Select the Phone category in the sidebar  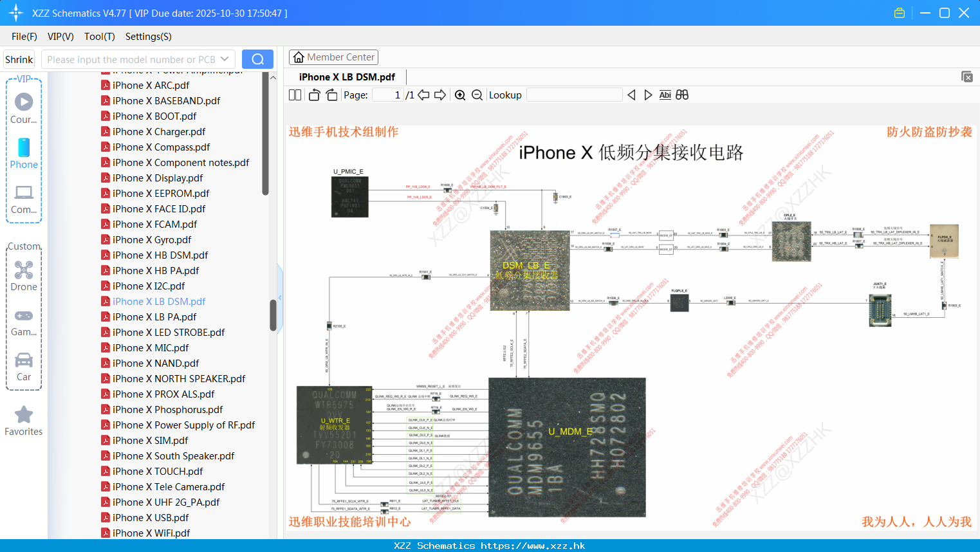pos(24,153)
